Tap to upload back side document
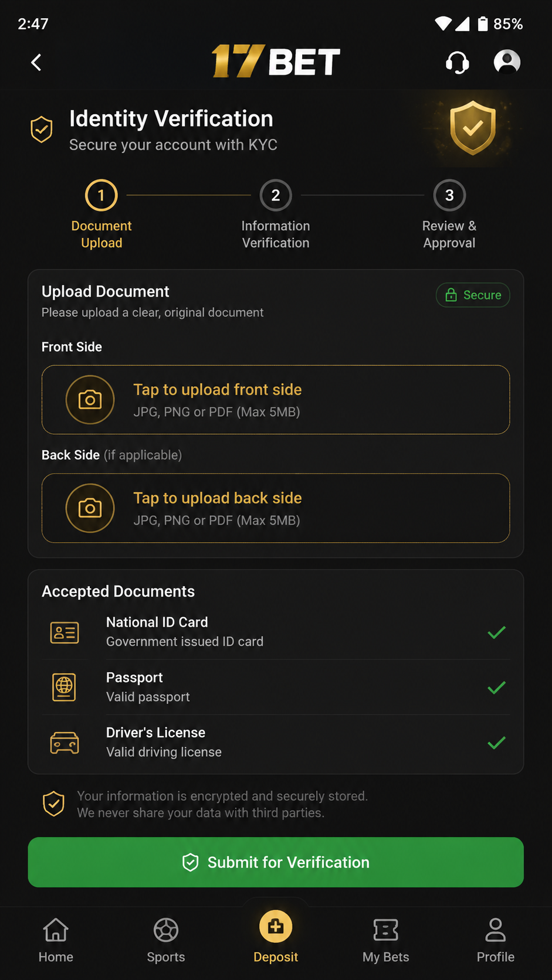This screenshot has width=552, height=980. (276, 508)
